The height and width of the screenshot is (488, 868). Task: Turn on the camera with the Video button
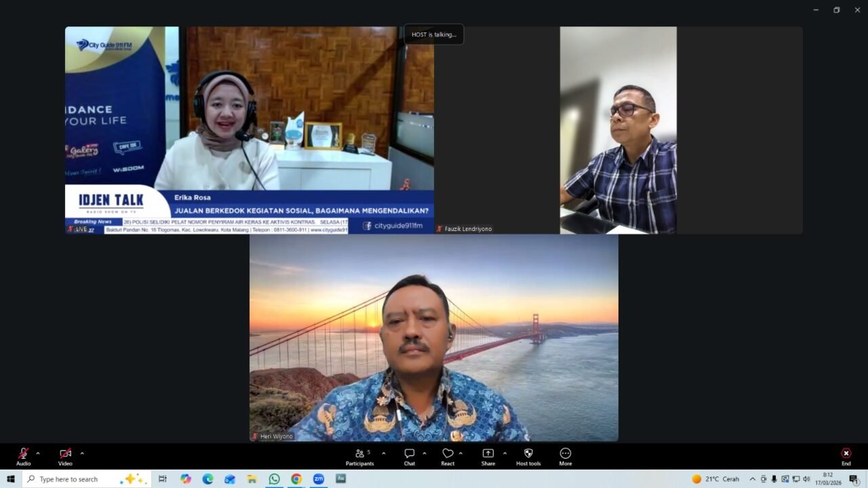[65, 455]
